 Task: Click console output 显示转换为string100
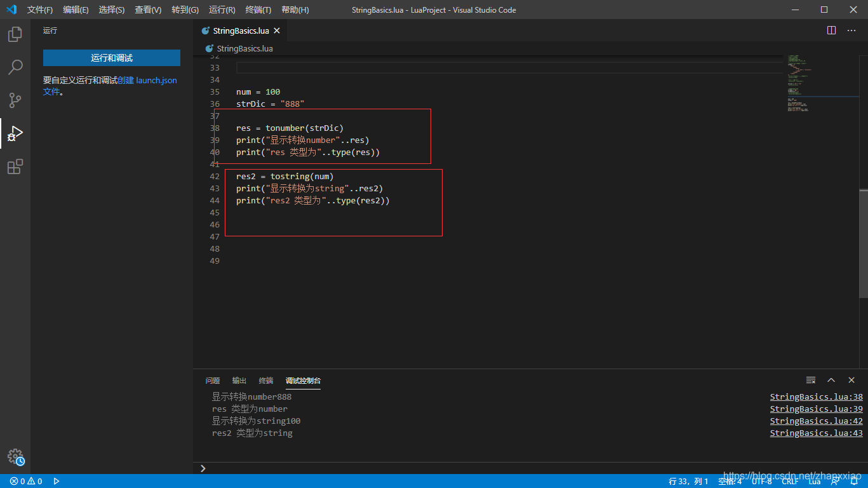click(x=256, y=421)
